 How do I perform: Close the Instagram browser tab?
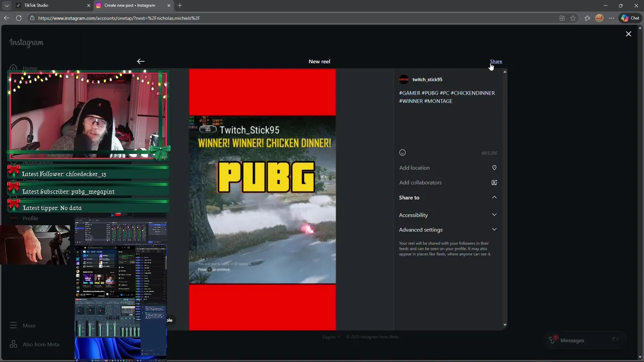tap(169, 6)
